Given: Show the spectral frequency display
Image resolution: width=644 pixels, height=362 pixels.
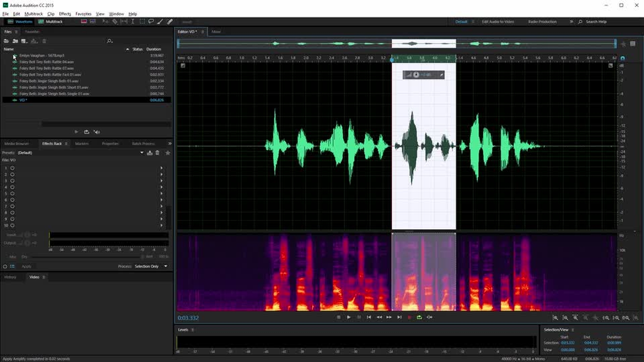Looking at the screenshot, I should (84, 21).
